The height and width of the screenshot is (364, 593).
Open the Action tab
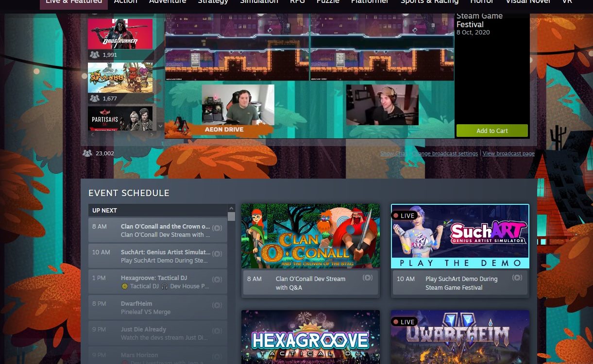(x=126, y=1)
